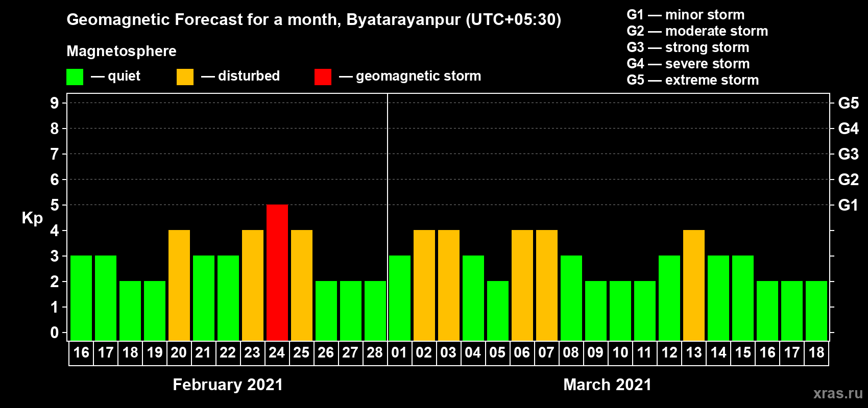Select the orange bar for February 23
The height and width of the screenshot is (408, 868).
point(253,285)
